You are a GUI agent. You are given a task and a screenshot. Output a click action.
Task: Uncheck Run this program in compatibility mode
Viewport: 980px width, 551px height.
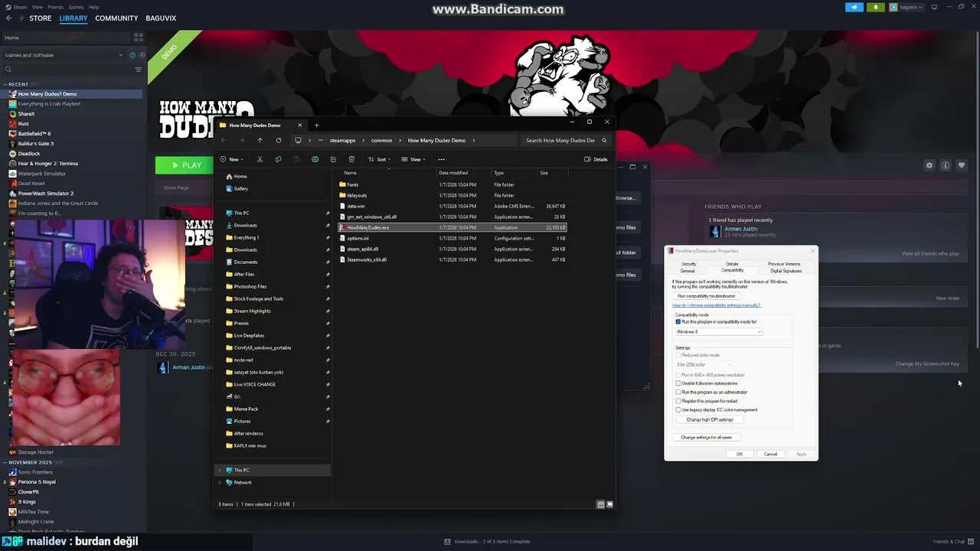point(678,321)
